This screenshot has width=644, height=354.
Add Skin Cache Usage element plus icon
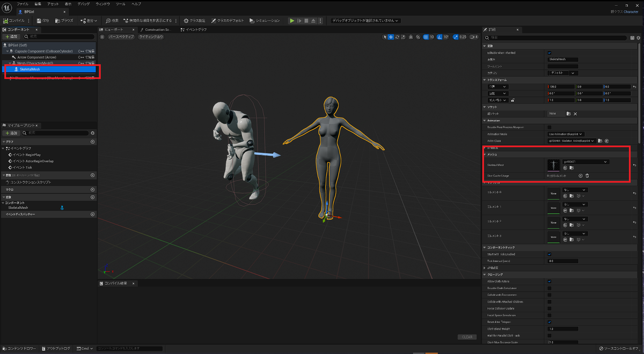(x=580, y=175)
